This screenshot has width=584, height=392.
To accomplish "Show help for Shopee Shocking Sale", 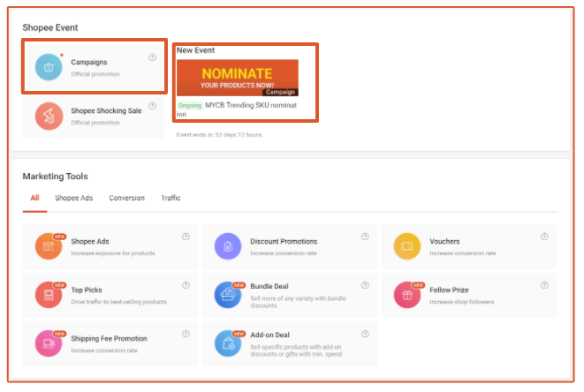I will pos(152,106).
